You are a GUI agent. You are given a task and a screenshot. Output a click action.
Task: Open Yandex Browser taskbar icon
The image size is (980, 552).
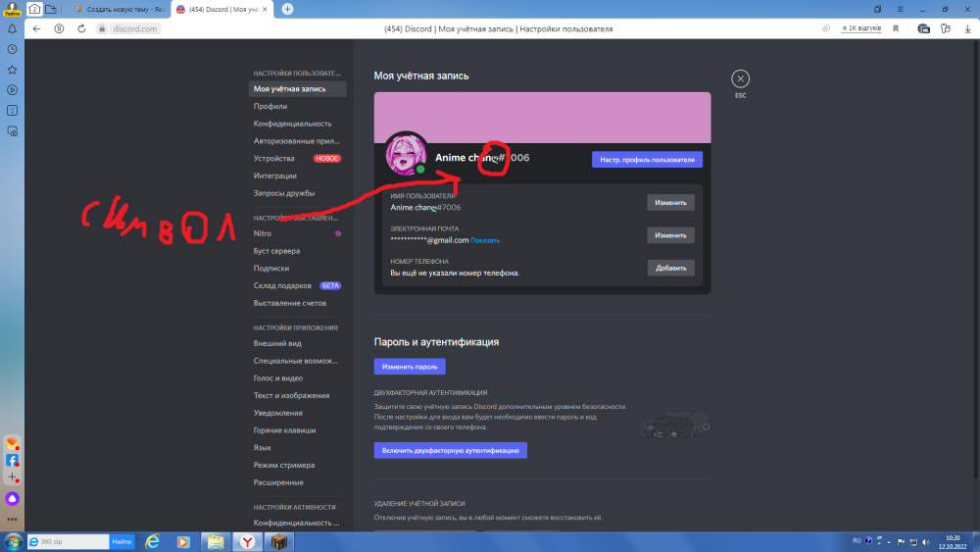(x=248, y=542)
